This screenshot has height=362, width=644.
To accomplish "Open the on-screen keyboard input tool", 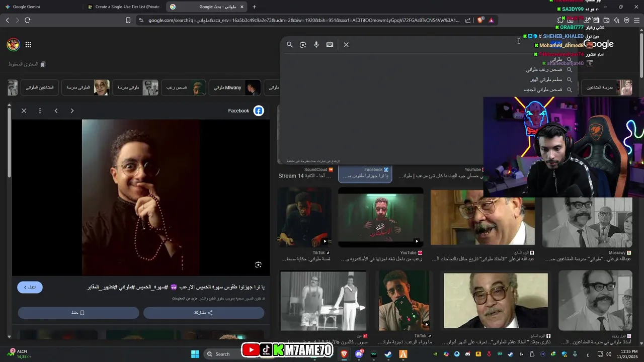I will [x=330, y=45].
